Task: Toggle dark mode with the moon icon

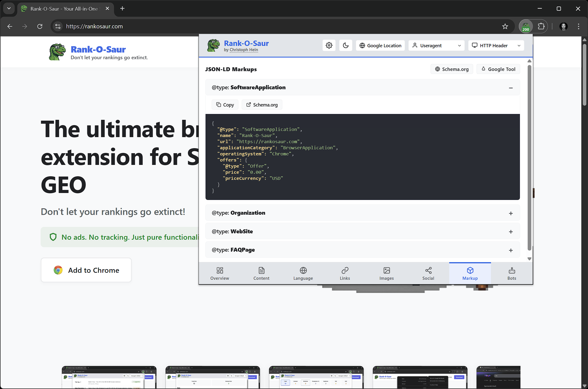Action: tap(345, 45)
